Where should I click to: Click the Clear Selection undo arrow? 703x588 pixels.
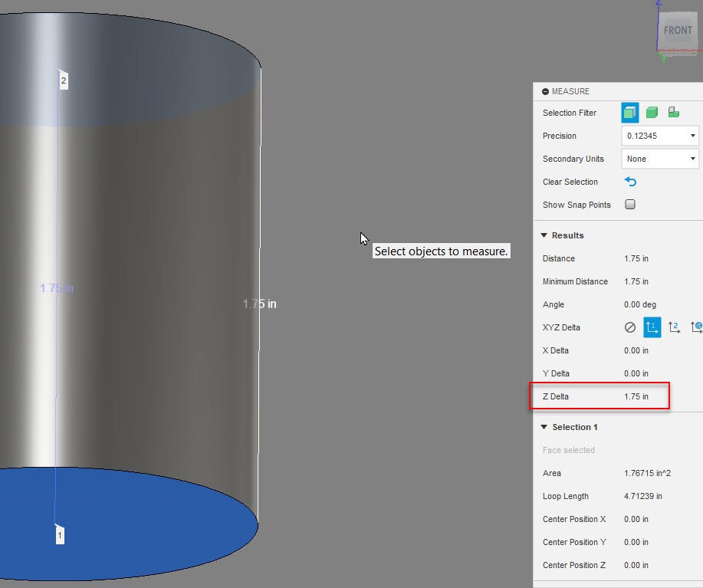(630, 182)
